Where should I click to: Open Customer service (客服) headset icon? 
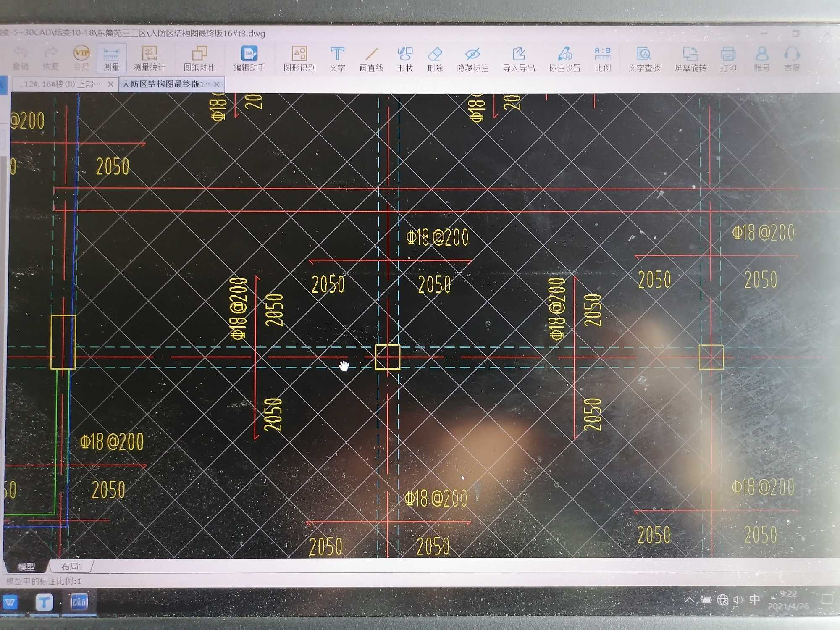pyautogui.click(x=792, y=59)
